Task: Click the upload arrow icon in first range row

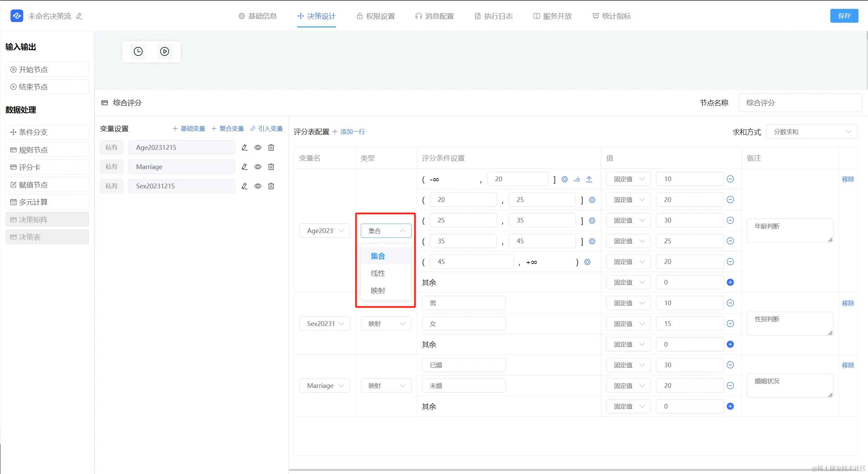Action: (x=589, y=179)
